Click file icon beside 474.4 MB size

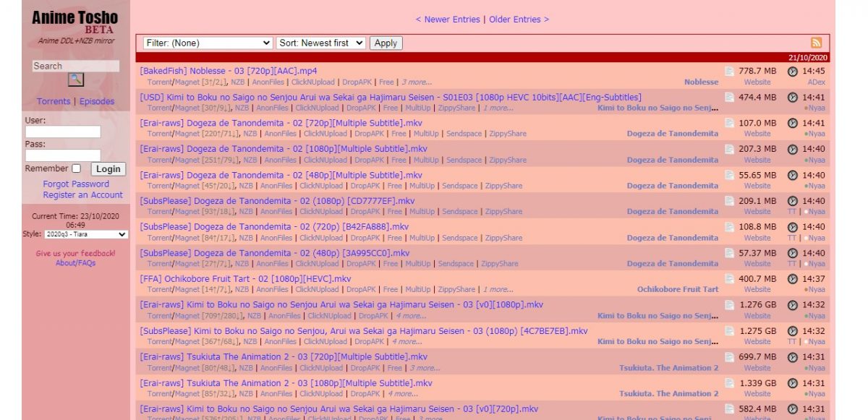729,97
